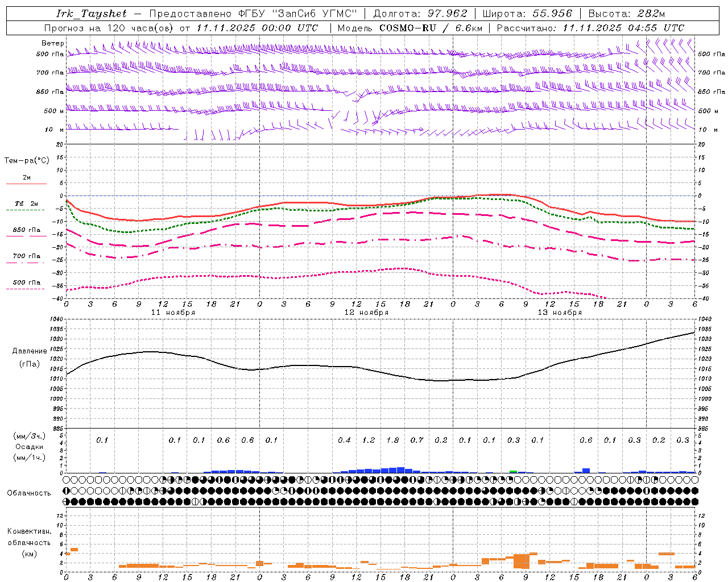Click the Конвективн. облачность (км) label
Screen dimensions: 728x582
pos(29,542)
